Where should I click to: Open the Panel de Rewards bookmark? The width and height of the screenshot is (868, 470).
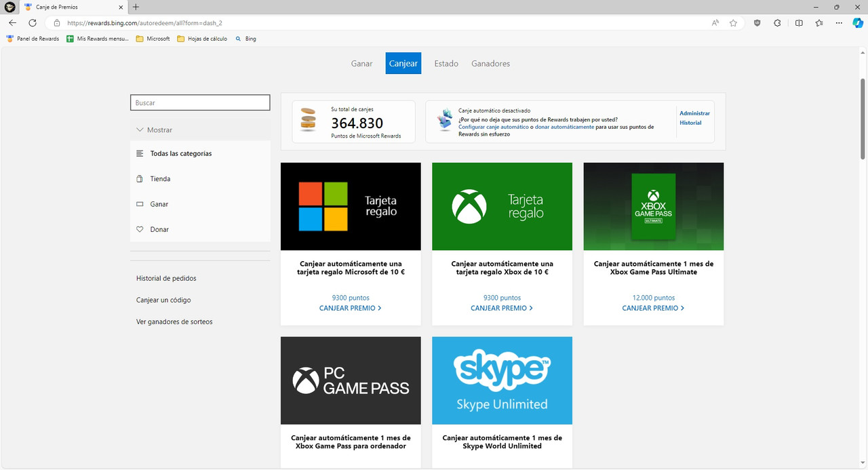pyautogui.click(x=33, y=39)
